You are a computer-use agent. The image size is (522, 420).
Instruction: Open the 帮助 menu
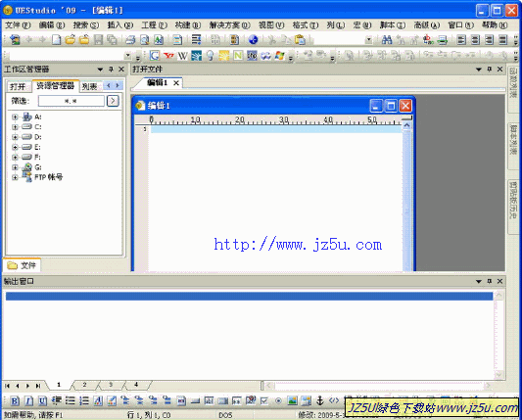[x=495, y=24]
